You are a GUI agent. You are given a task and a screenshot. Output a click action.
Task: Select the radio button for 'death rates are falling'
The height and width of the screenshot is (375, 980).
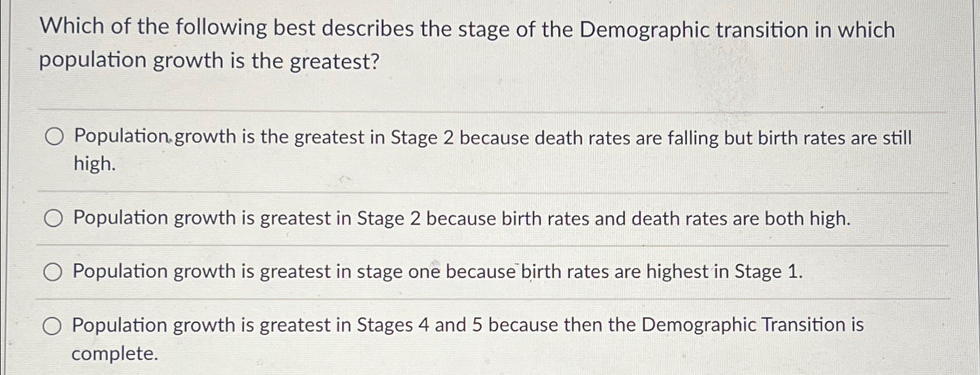click(x=54, y=137)
